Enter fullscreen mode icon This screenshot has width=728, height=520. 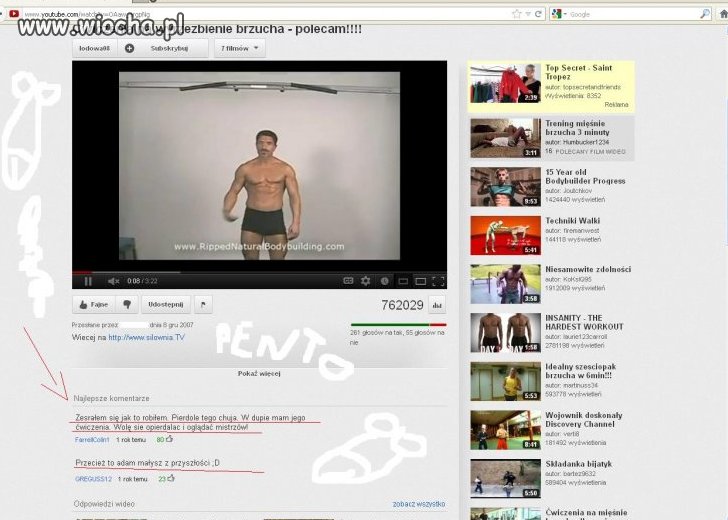coord(438,281)
